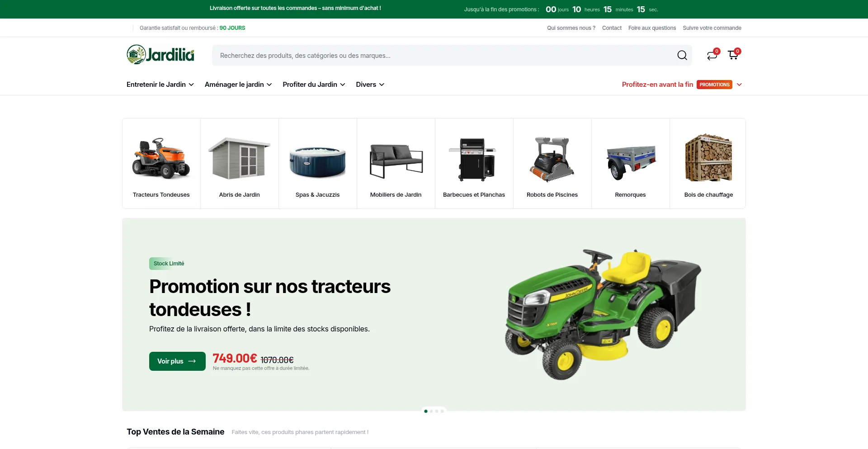The image size is (868, 449).
Task: Open Remorques category image
Action: tap(631, 163)
